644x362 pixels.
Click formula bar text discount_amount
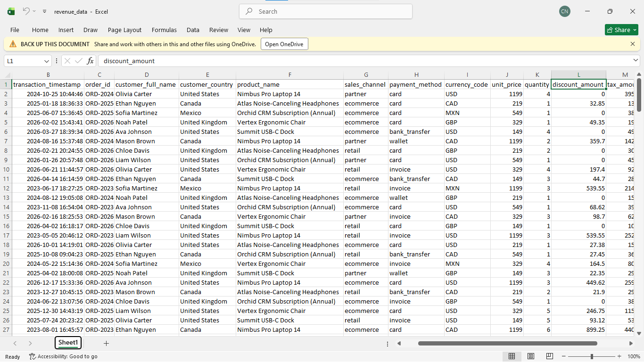click(129, 61)
